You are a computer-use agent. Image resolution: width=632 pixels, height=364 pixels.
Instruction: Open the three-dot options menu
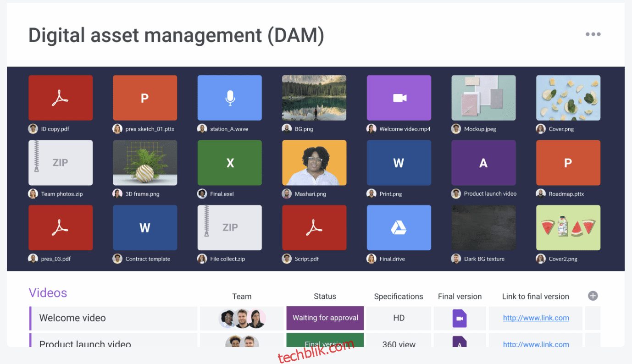pyautogui.click(x=593, y=34)
